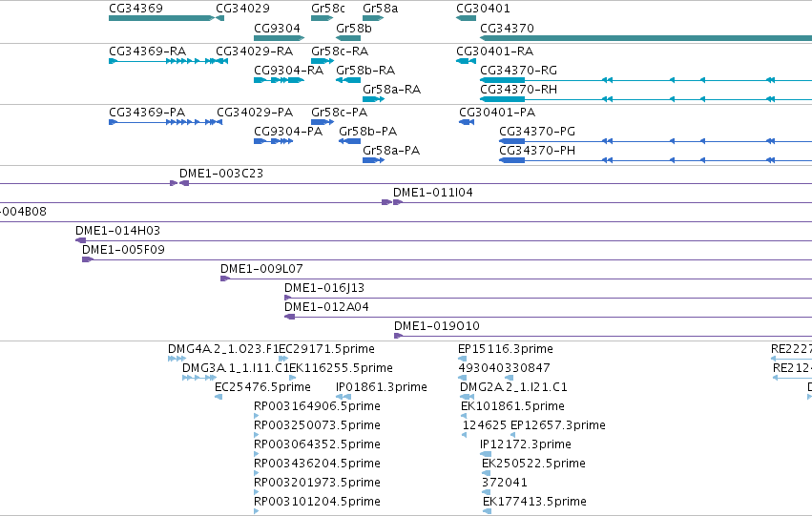The height and width of the screenshot is (516, 812).
Task: Select EST EC29171.5prime
Action: click(326, 349)
